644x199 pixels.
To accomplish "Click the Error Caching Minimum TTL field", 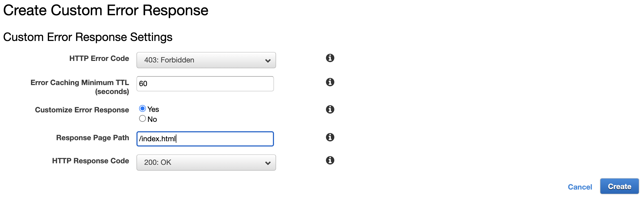I will point(205,83).
